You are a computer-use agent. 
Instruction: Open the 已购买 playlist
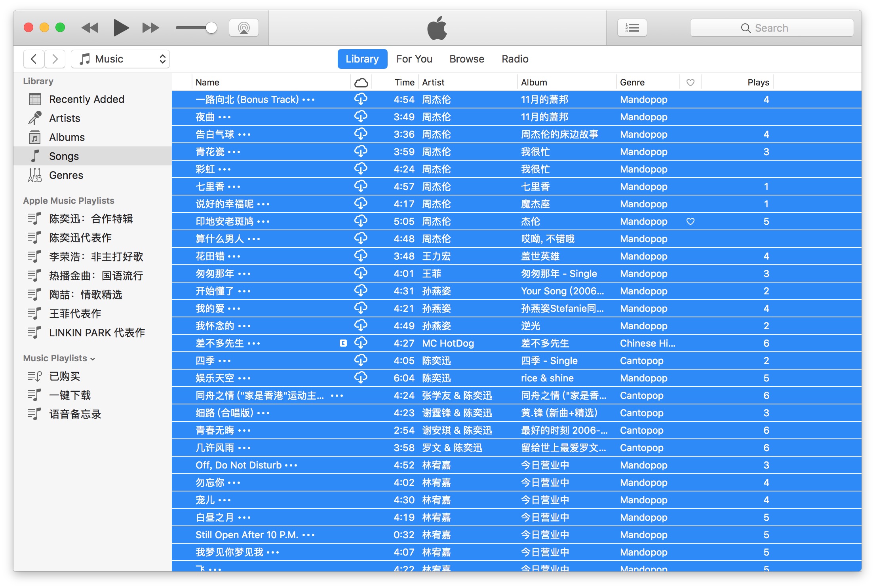[x=65, y=376]
